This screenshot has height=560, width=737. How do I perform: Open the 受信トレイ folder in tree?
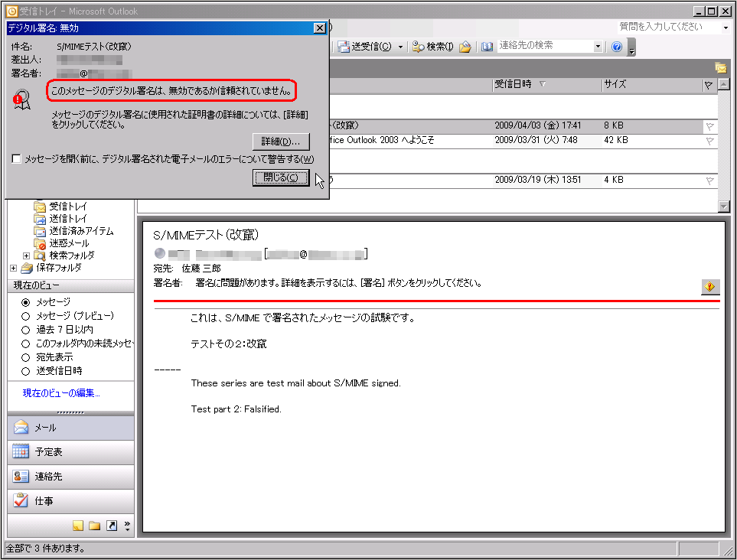pos(61,207)
